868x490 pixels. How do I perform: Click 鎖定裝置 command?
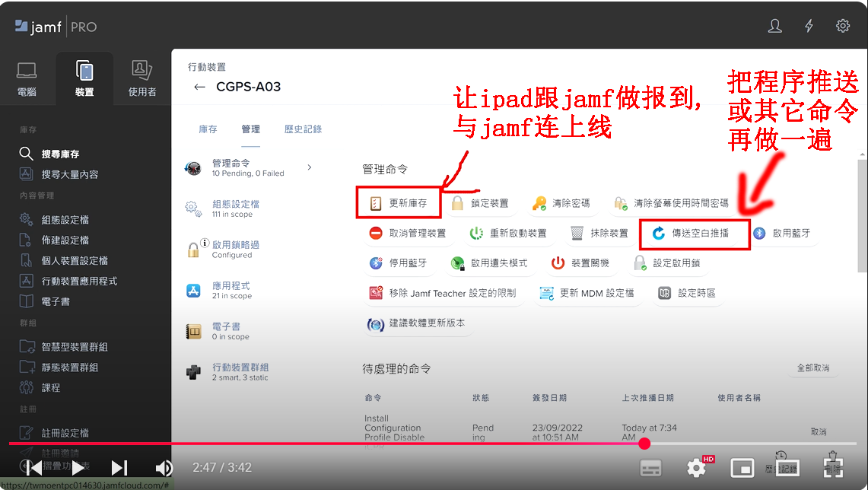tap(480, 203)
